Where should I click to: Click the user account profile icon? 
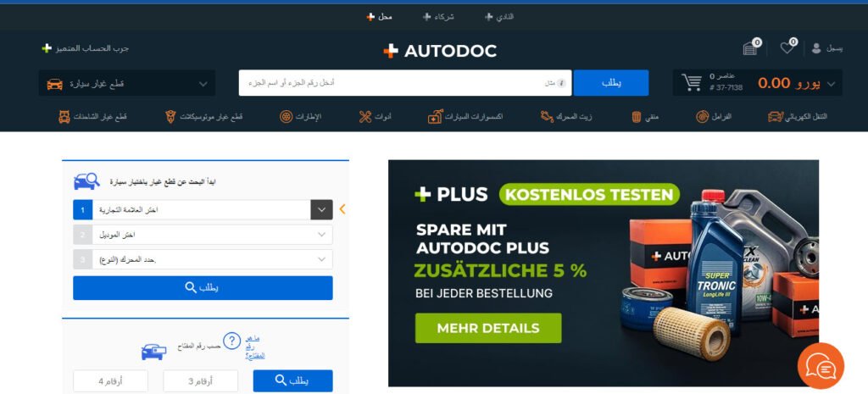816,48
